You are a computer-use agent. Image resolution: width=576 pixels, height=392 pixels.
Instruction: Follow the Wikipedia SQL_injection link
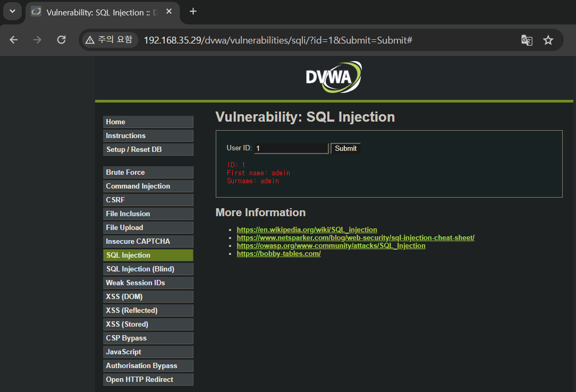coord(307,230)
